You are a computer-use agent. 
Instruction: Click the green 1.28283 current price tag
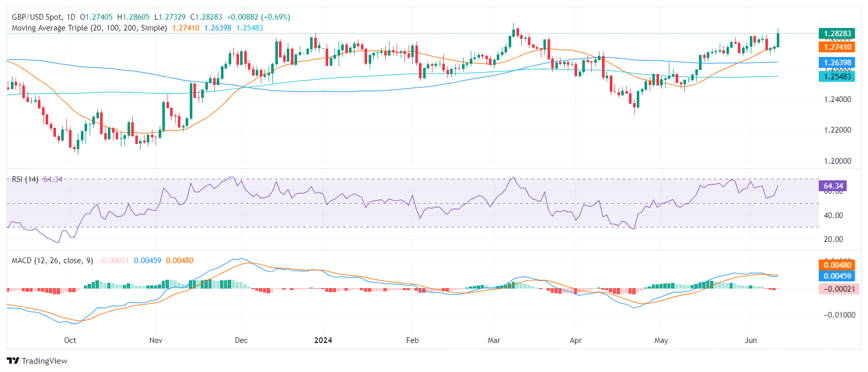[837, 34]
